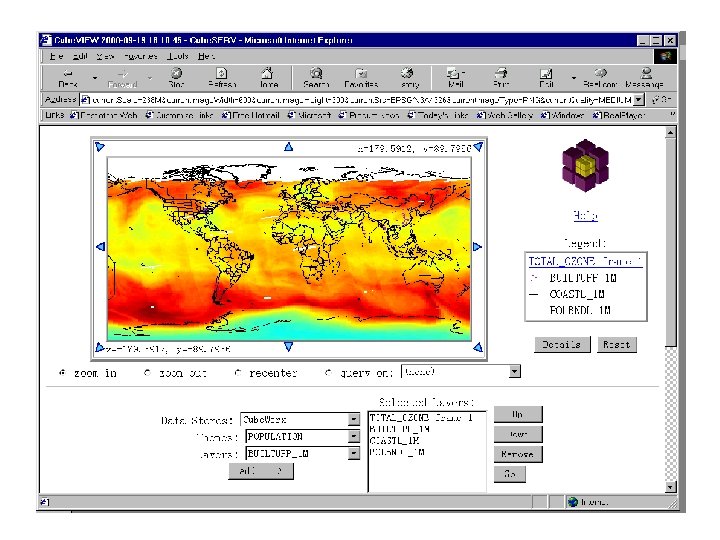Click the Real.com toolbar icon
720x540 pixels.
600,78
